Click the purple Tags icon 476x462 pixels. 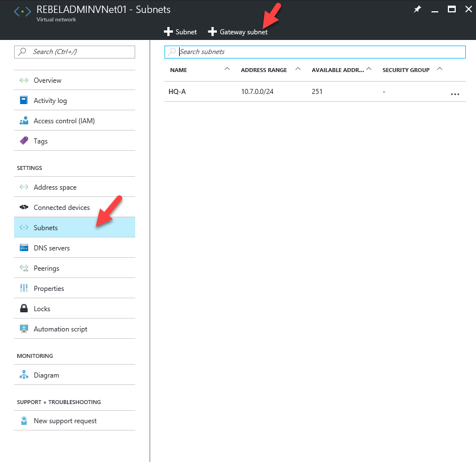tap(24, 141)
